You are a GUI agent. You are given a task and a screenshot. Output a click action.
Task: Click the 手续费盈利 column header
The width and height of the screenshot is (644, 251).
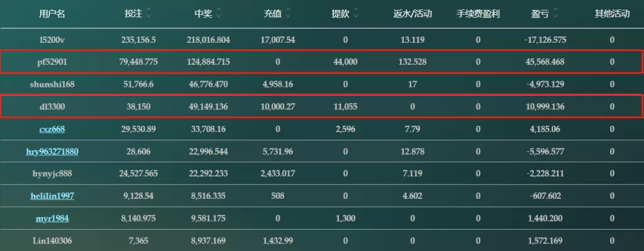coord(478,14)
